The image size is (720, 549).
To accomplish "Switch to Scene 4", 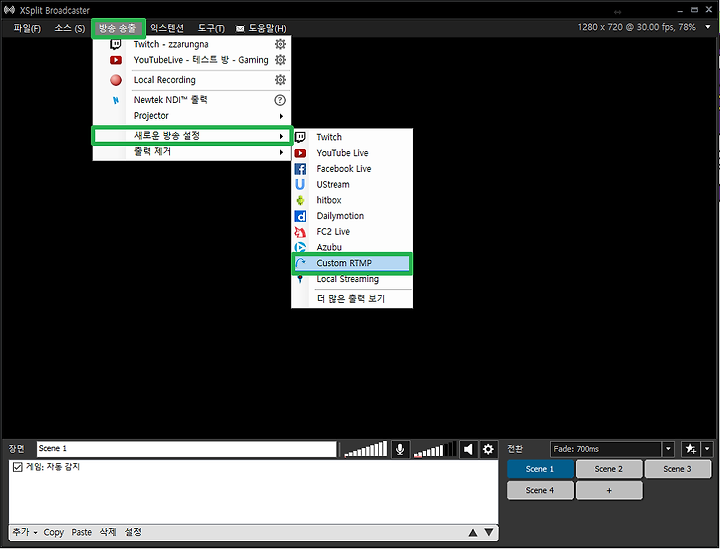I will pos(540,490).
